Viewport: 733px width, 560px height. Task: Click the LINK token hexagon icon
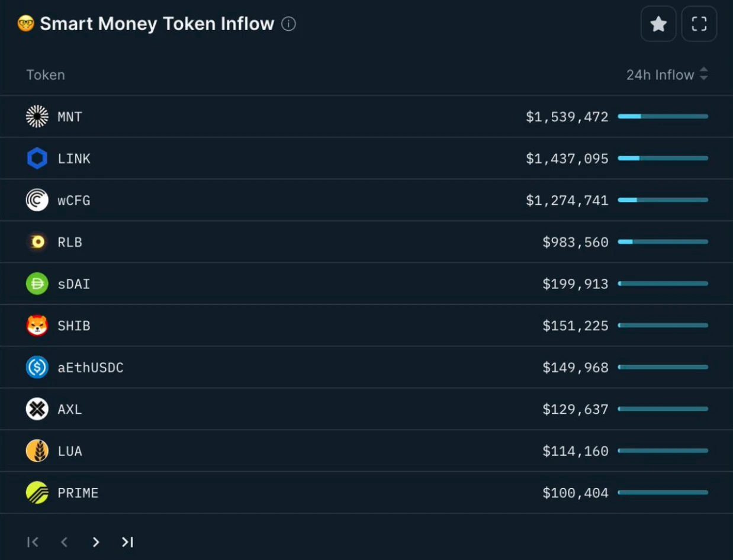click(37, 159)
